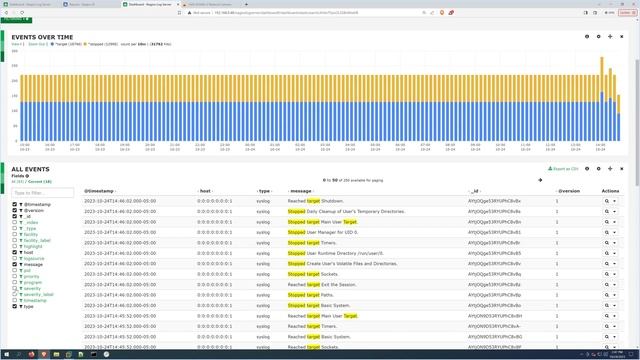Uncheck the _id field checkbox
This screenshot has width=640, height=360.
15,216
